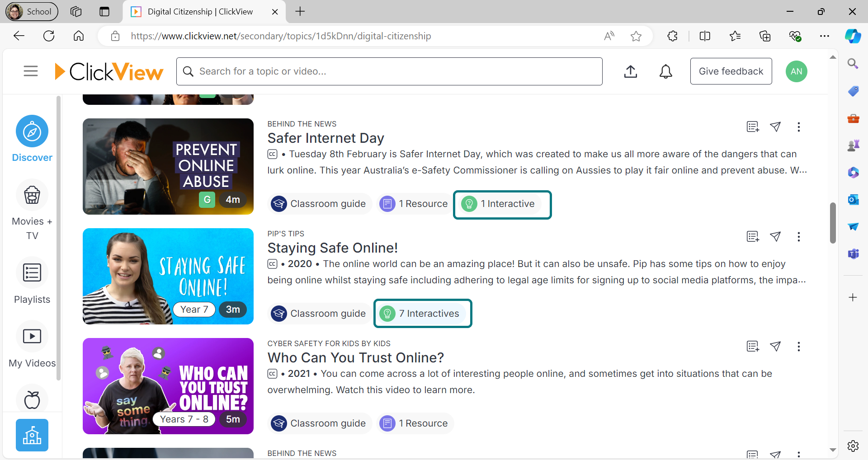The image size is (868, 460).
Task: Toggle vertical tabs via tab actions icon
Action: click(104, 12)
